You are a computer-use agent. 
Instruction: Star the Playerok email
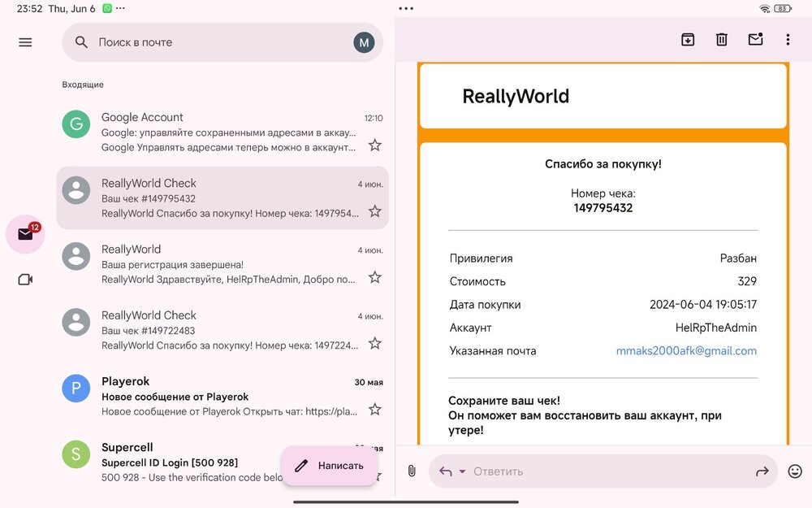click(375, 410)
